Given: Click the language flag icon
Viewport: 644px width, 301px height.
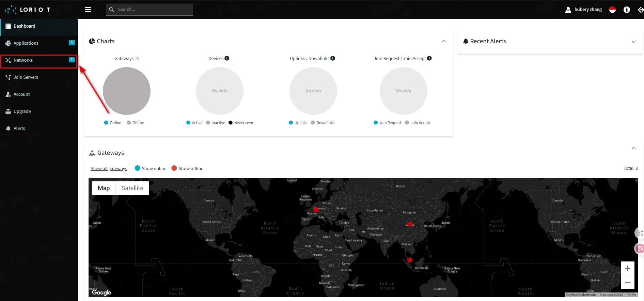Looking at the screenshot, I should coord(612,10).
